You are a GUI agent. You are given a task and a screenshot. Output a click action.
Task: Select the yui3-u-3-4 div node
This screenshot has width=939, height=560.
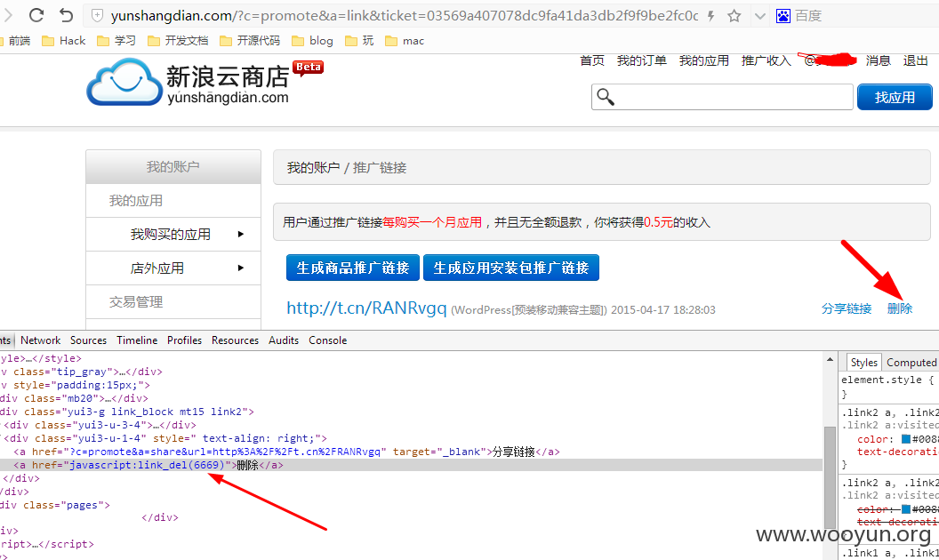[100, 425]
